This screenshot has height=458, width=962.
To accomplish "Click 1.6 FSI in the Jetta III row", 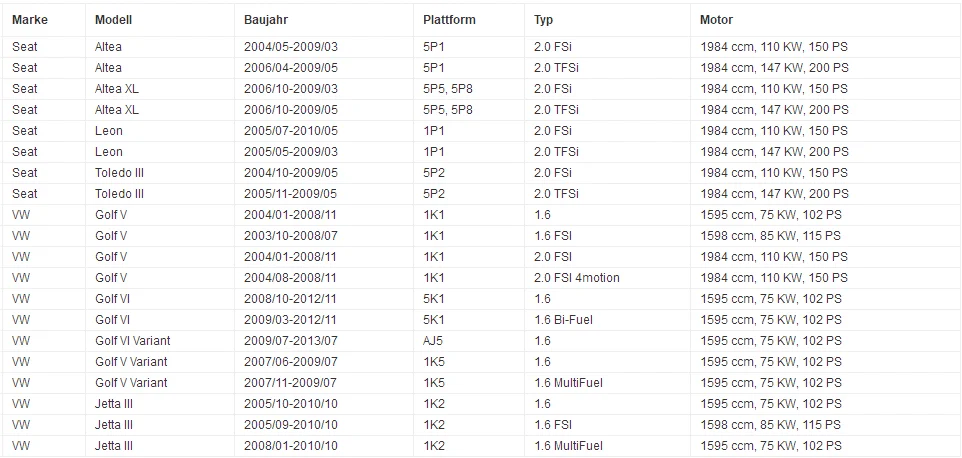I will (x=552, y=424).
